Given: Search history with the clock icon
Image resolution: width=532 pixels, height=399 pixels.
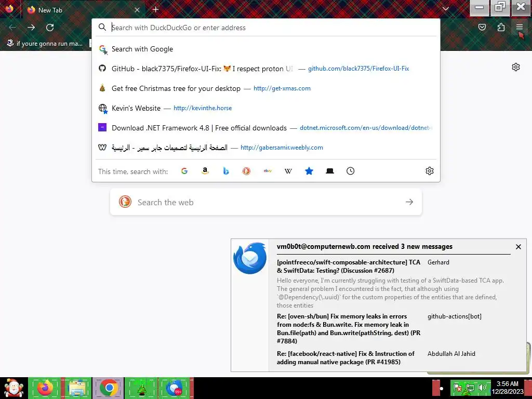Looking at the screenshot, I should (351, 171).
